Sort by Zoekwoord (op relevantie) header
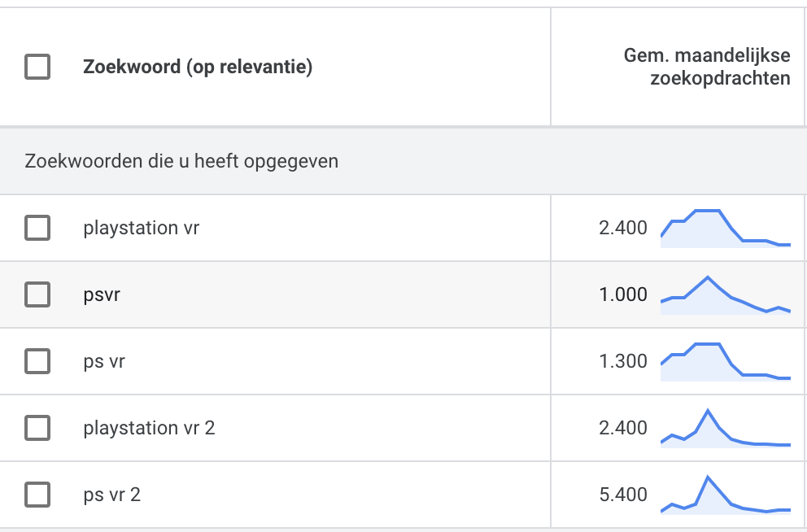 (198, 67)
